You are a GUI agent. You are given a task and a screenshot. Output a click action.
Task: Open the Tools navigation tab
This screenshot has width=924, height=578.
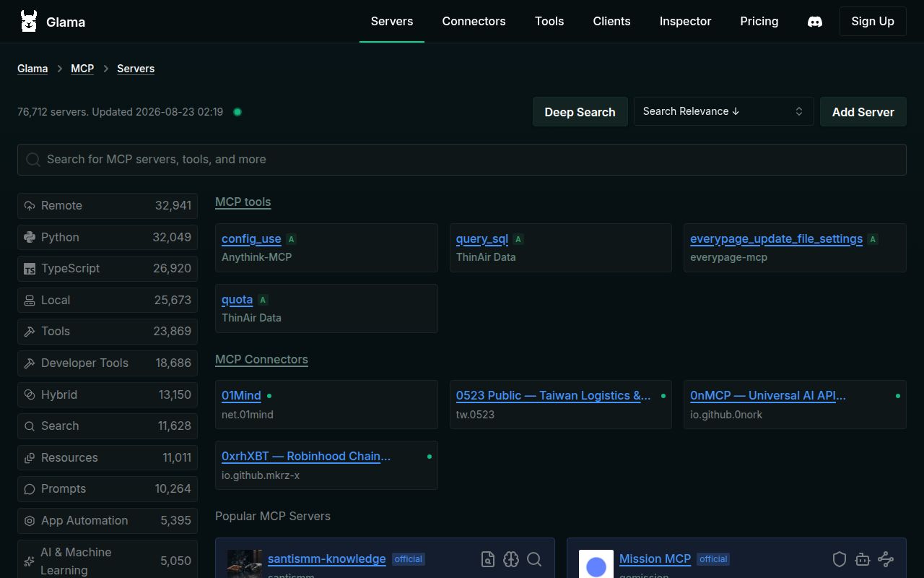click(549, 22)
